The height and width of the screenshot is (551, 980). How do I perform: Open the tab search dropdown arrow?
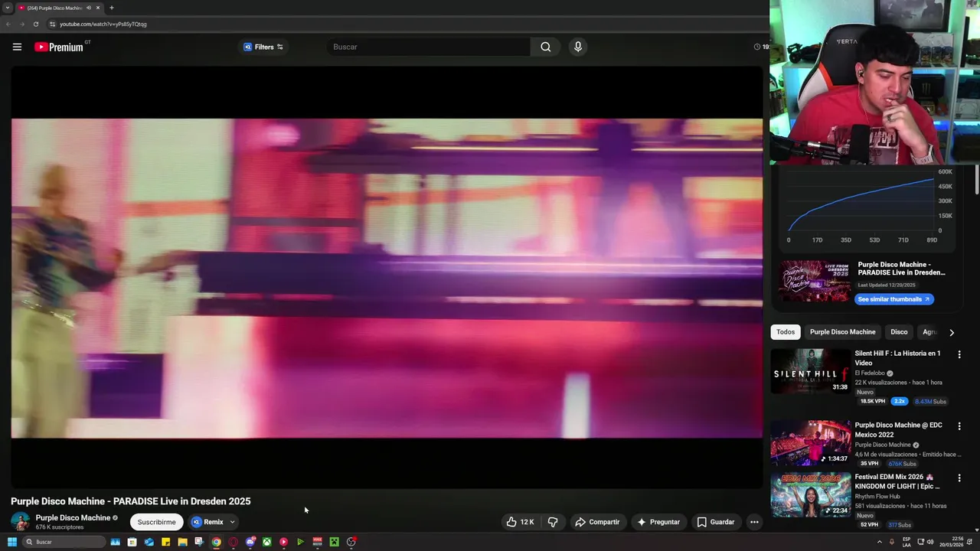point(7,8)
